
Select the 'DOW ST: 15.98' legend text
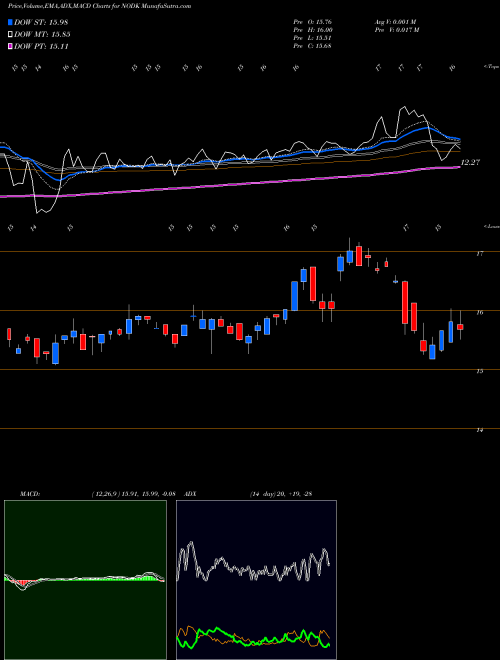coord(41,22)
